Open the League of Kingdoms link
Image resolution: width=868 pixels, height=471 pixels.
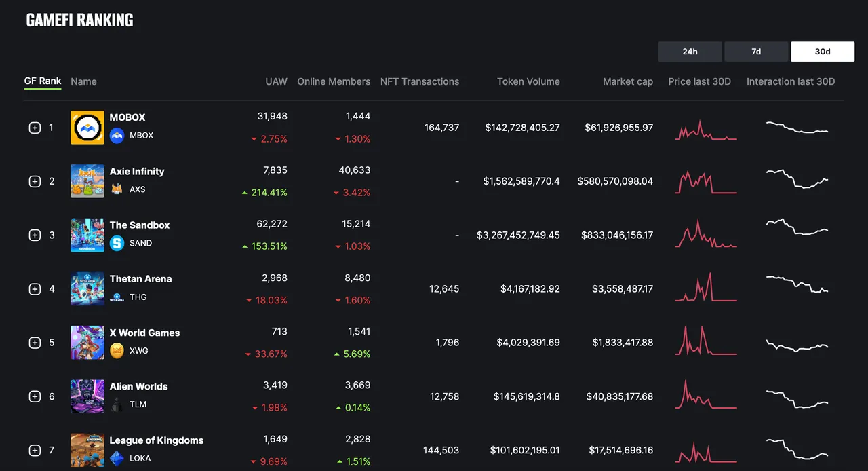[157, 440]
